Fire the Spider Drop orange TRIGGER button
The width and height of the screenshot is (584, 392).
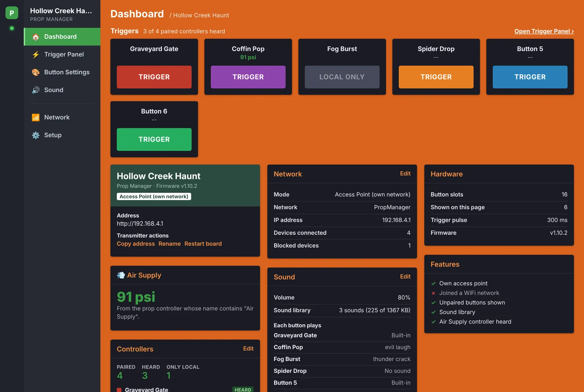click(436, 77)
